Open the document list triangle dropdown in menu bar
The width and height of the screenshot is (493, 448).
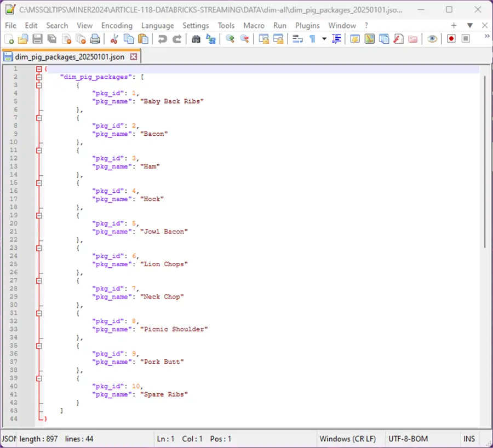pos(470,25)
